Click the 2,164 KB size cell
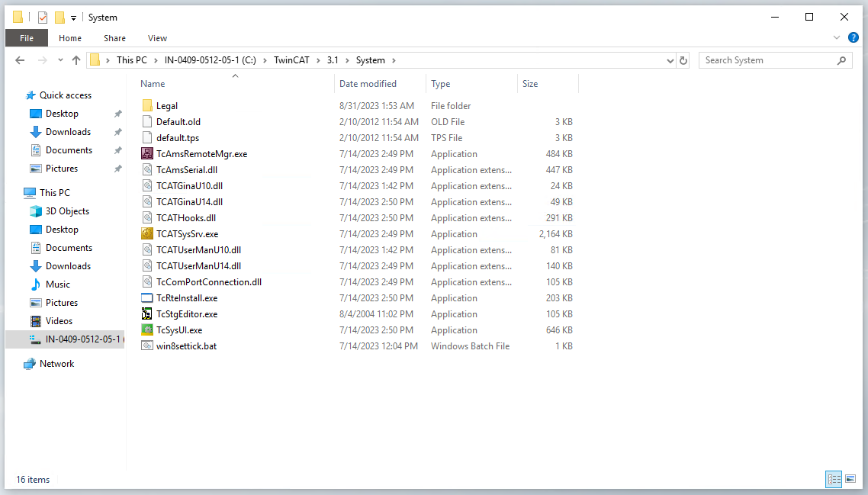This screenshot has height=495, width=868. click(556, 234)
